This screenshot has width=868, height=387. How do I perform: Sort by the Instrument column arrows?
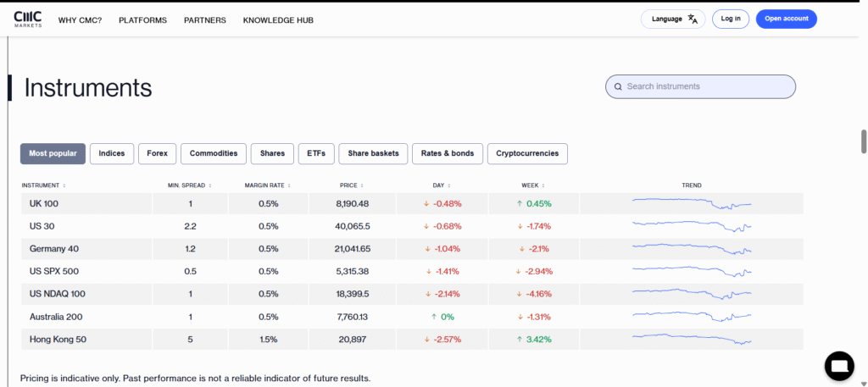[64, 185]
